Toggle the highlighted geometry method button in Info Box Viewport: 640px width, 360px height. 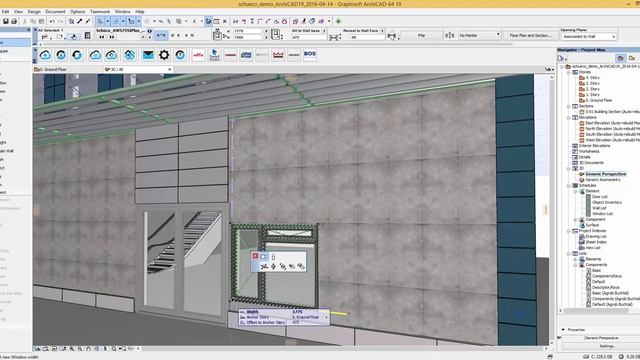(74, 36)
